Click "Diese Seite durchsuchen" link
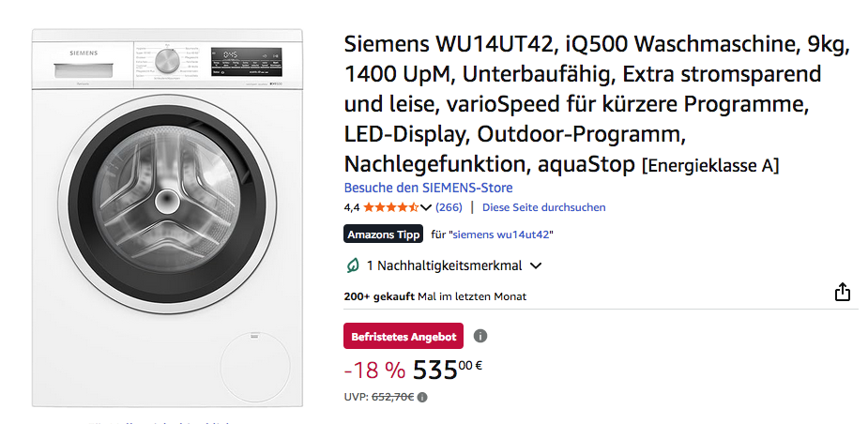Viewport: 868px width, 424px height. point(543,207)
